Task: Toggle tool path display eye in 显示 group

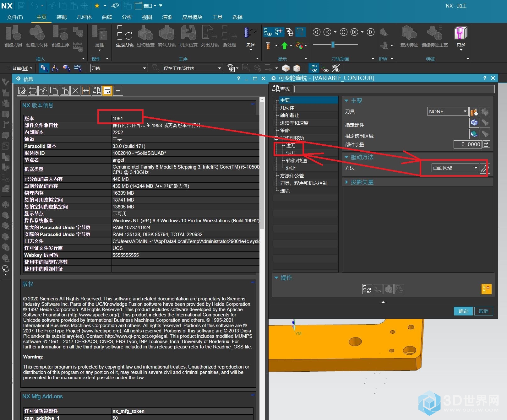Action: (268, 32)
